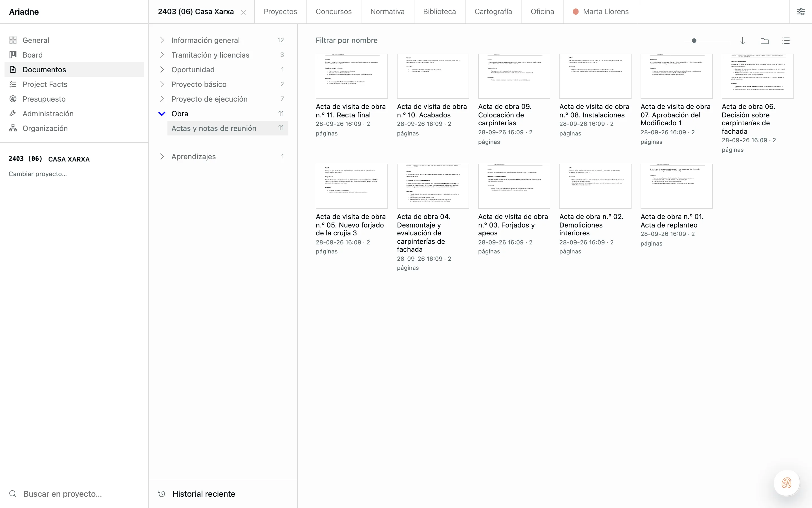Open Acta de visita n.º 11 Recta final

pos(351,76)
